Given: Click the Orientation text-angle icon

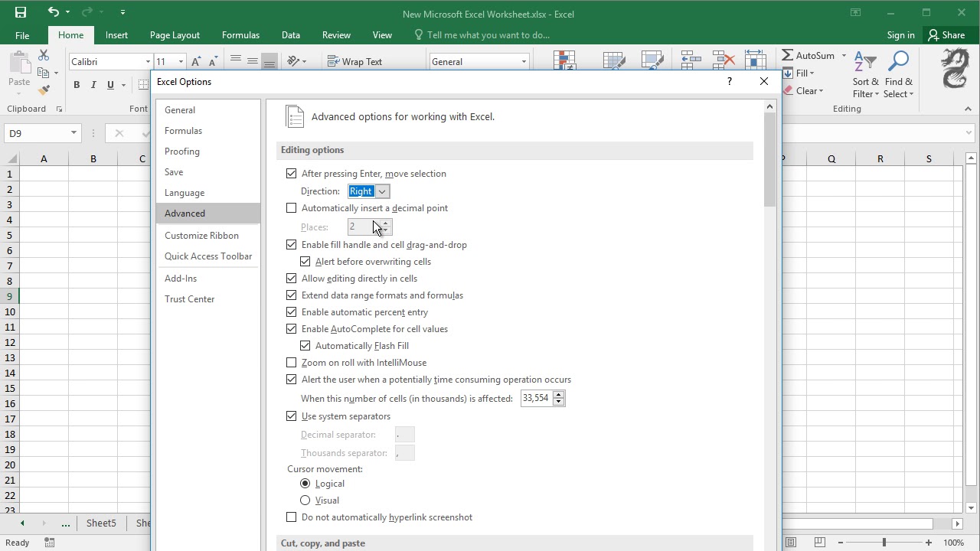Looking at the screenshot, I should 294,61.
